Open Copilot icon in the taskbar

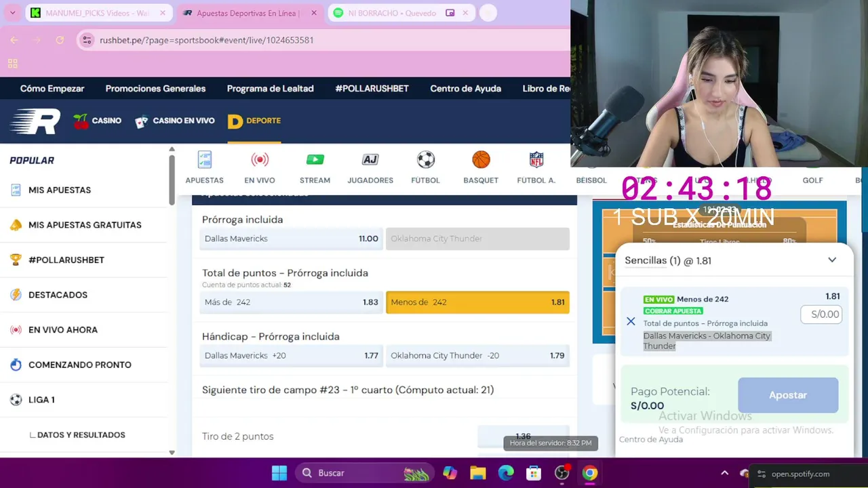coord(450,473)
